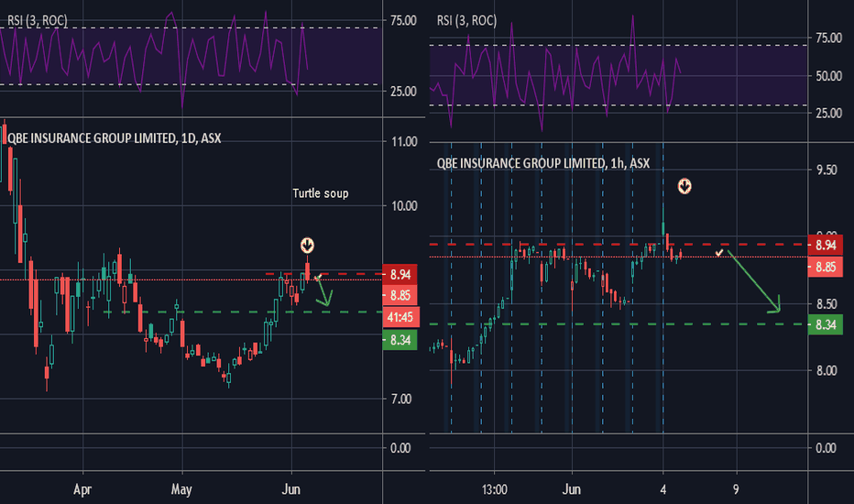Select the red 8.85 price label on the daily chart
The height and width of the screenshot is (504, 854).
click(400, 295)
